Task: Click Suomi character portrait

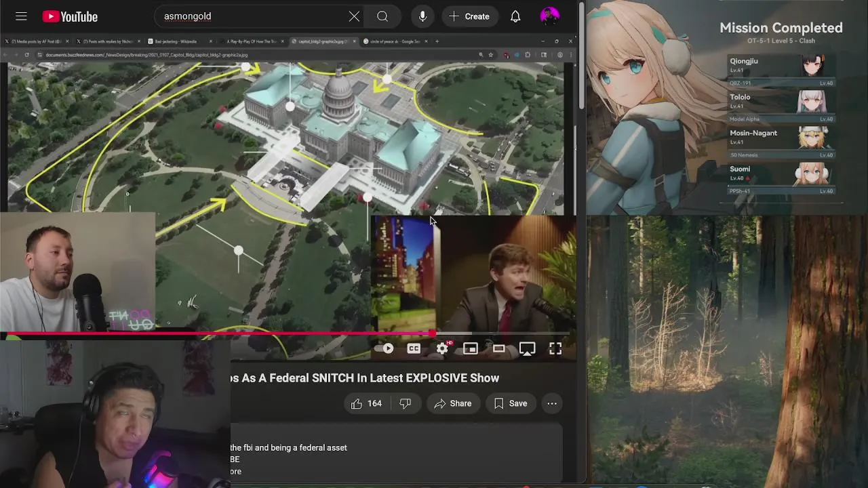Action: click(x=812, y=174)
